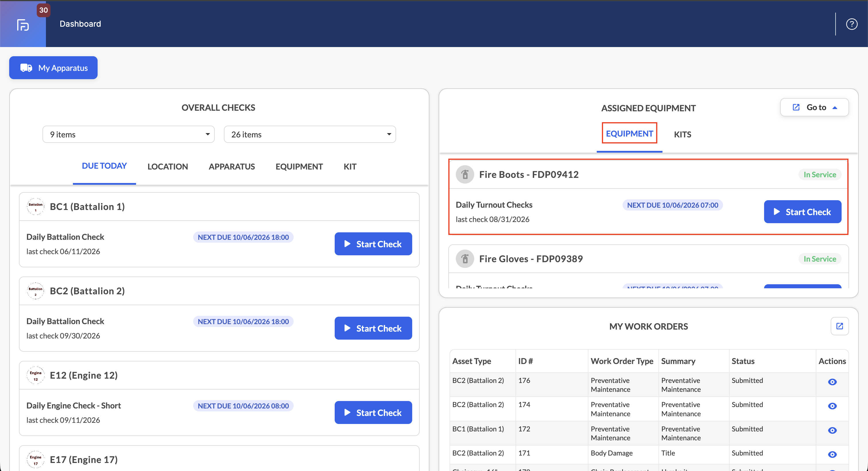
Task: View work order 174 eye icon
Action: [x=832, y=406]
